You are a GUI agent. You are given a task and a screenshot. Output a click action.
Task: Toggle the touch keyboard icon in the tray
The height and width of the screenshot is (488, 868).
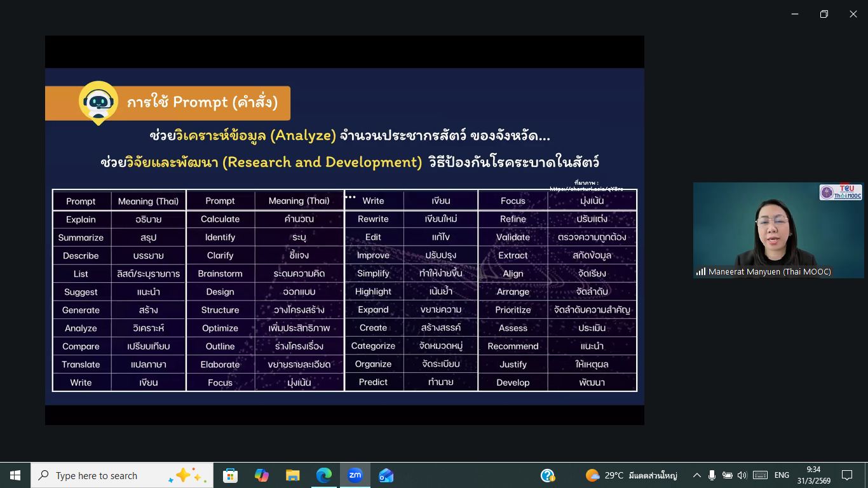pos(760,475)
